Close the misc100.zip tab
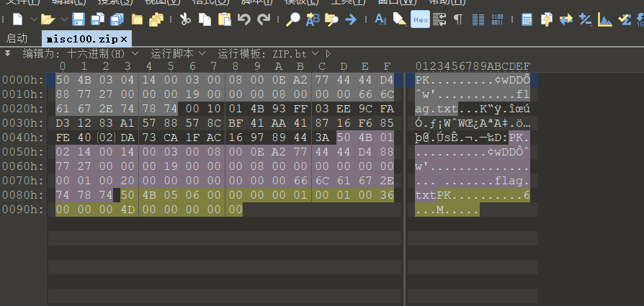The width and height of the screenshot is (644, 306). tap(124, 38)
